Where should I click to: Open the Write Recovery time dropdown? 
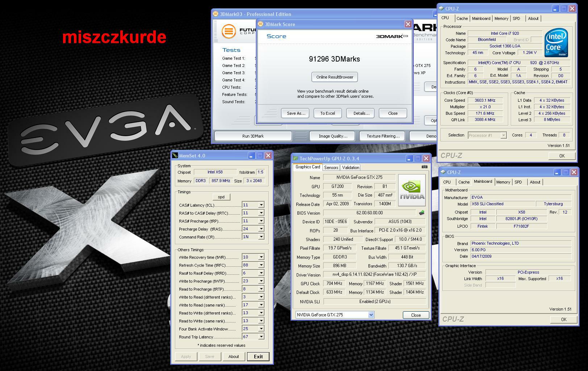click(261, 257)
